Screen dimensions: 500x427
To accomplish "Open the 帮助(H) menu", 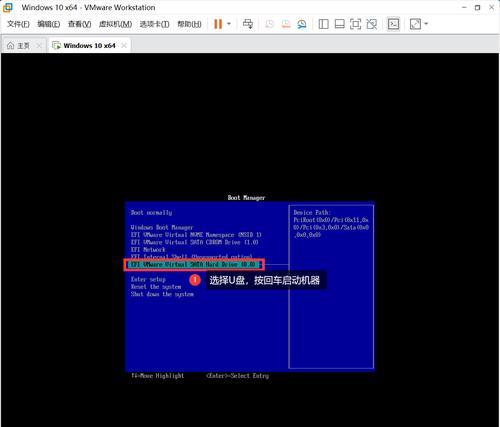I will (x=189, y=24).
